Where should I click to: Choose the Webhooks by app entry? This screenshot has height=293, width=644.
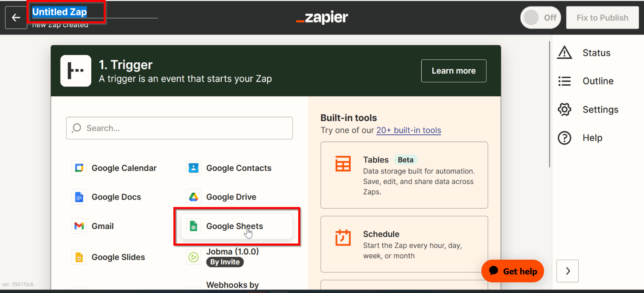click(233, 285)
